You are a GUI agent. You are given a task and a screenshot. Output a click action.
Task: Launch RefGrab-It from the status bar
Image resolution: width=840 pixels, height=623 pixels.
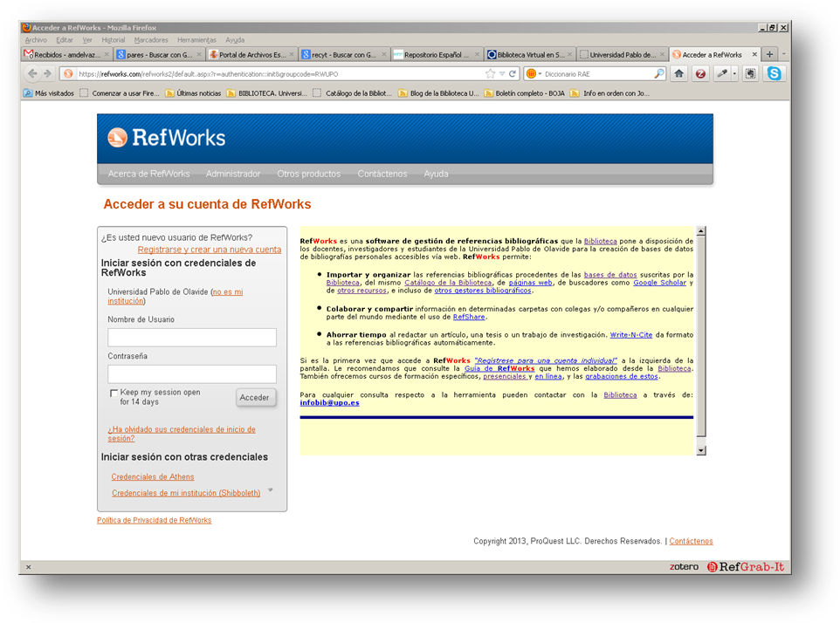[745, 567]
